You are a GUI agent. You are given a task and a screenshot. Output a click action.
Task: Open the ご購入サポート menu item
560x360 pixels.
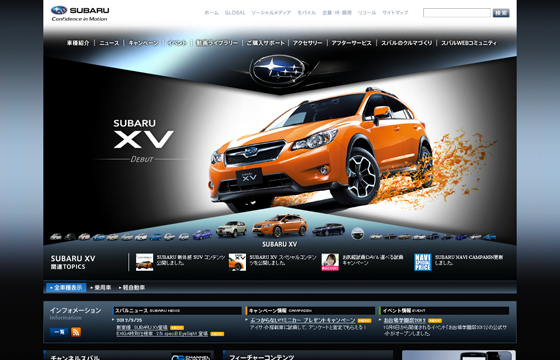(265, 43)
